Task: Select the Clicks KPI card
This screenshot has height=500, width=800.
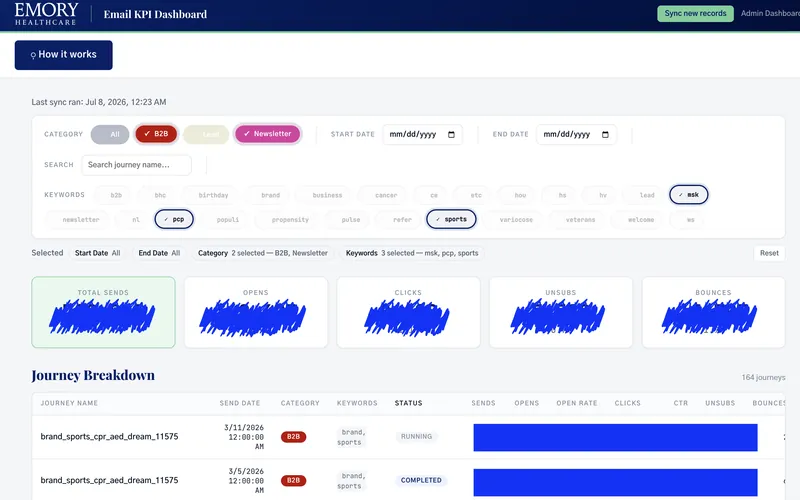Action: 408,312
